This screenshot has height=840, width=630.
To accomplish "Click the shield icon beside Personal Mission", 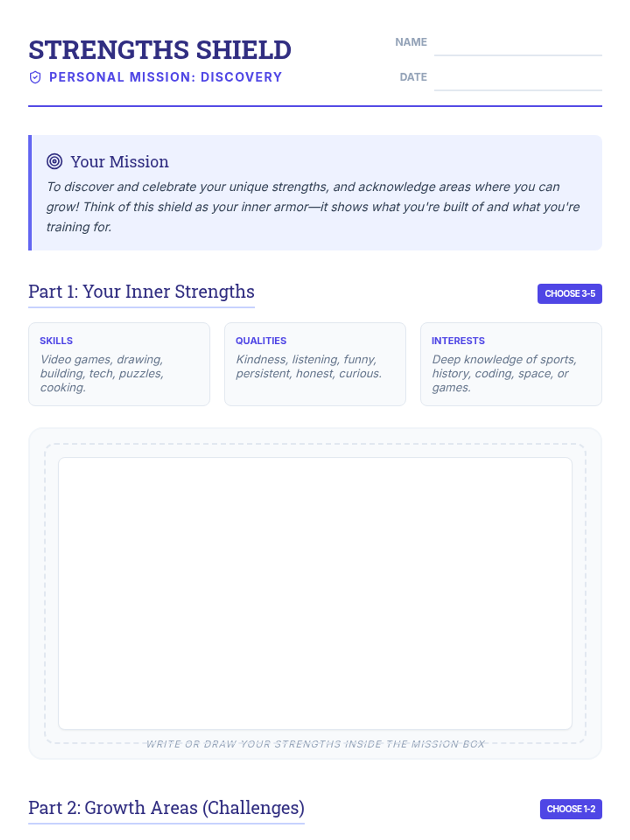I will [35, 78].
